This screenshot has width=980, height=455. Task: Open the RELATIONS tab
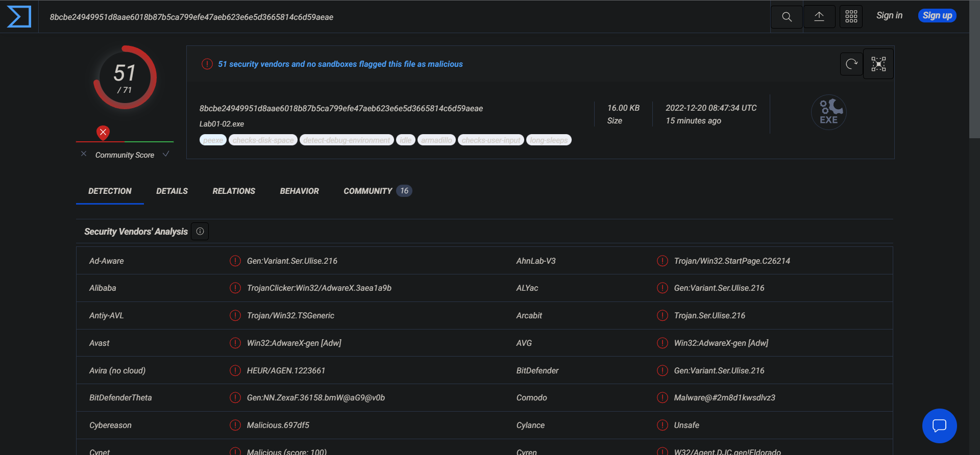coord(234,191)
